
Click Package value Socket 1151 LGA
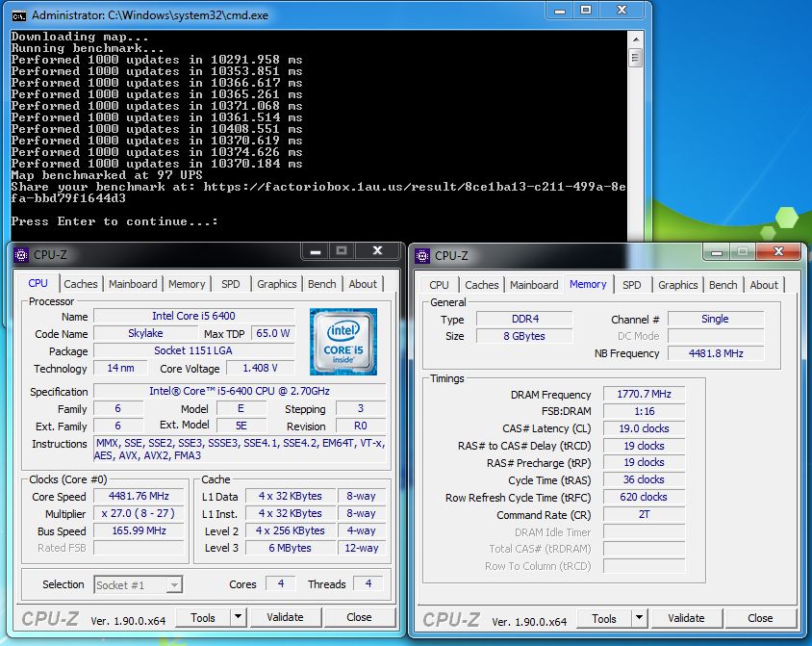[193, 350]
